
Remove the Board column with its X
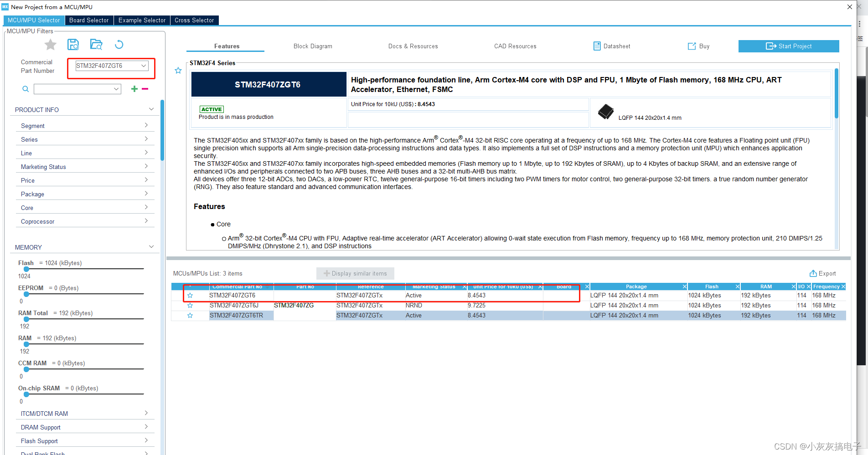pyautogui.click(x=587, y=286)
